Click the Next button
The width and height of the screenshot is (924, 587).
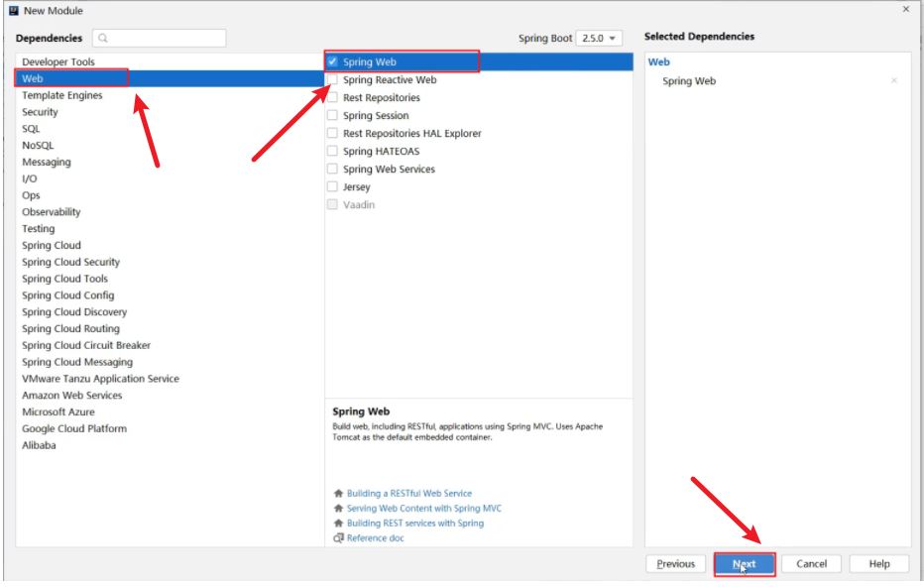point(744,563)
